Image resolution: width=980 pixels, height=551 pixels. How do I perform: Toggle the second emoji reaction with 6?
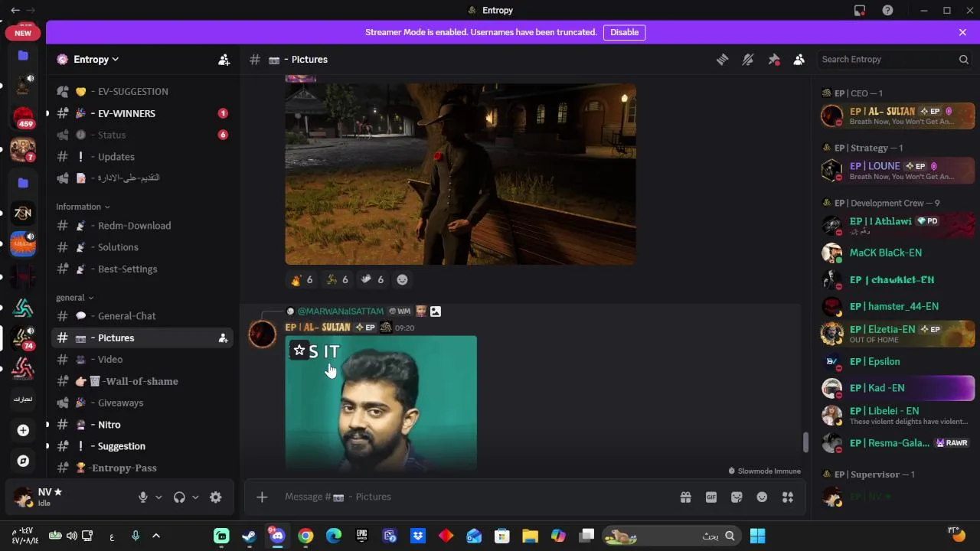tap(337, 279)
